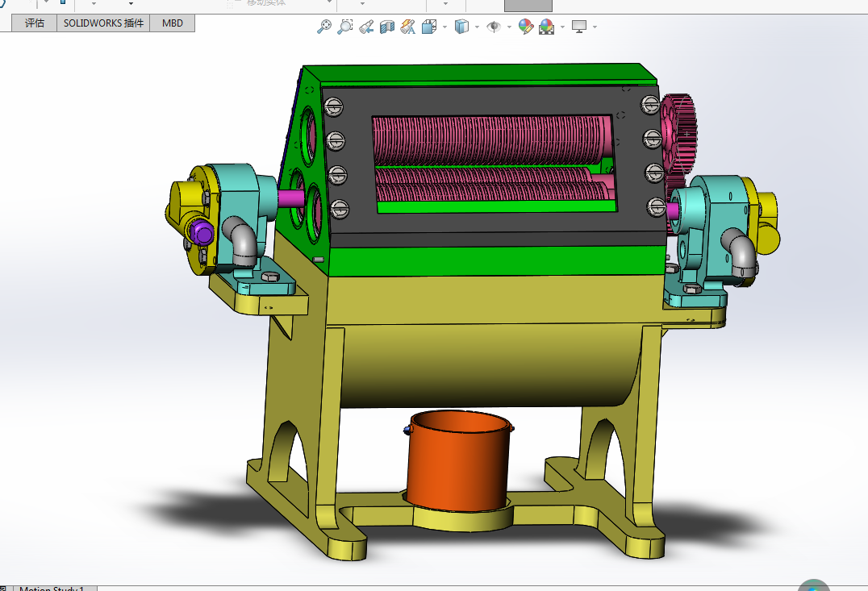Click the View Orientation cube icon
This screenshot has width=868, height=591.
point(429,27)
